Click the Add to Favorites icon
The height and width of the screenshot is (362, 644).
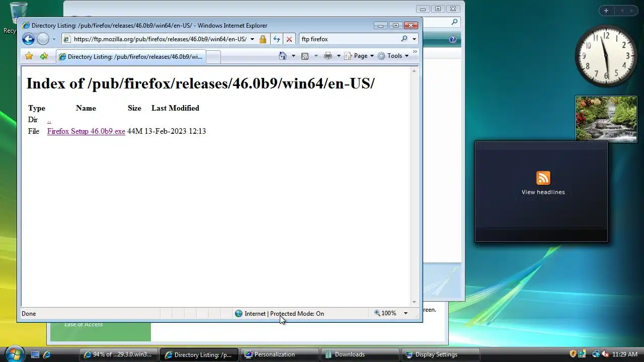(x=44, y=56)
